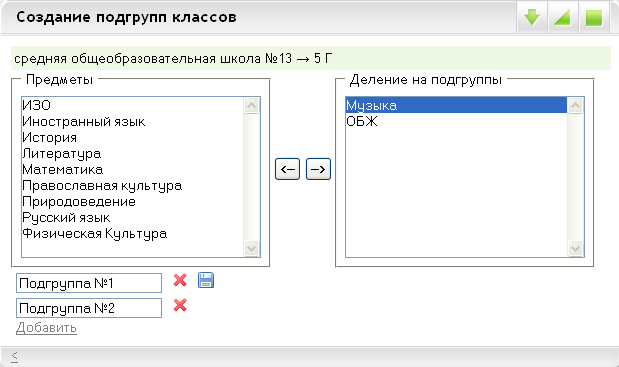Edit the Подгруппа №1 name field

(89, 283)
